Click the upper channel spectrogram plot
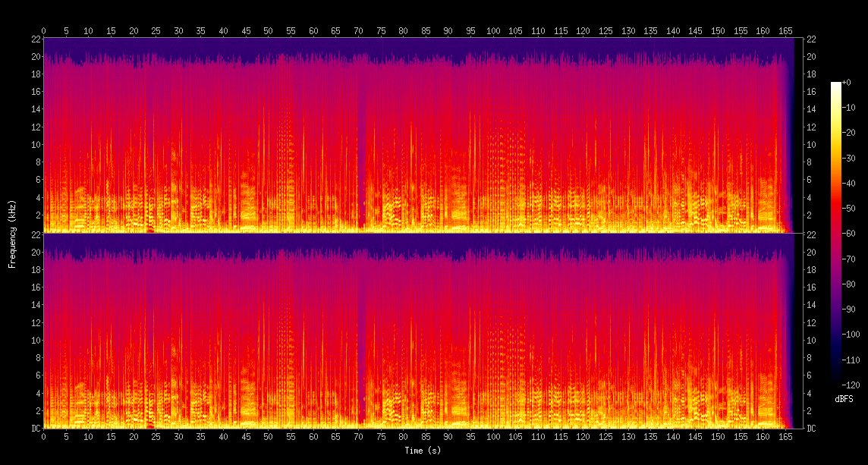This screenshot has height=465, width=868. 423,136
